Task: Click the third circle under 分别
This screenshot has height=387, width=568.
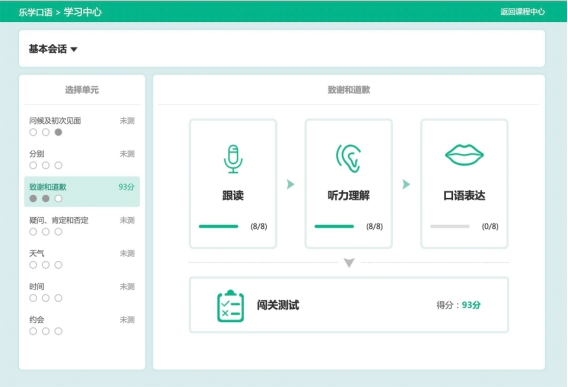Action: click(x=58, y=166)
